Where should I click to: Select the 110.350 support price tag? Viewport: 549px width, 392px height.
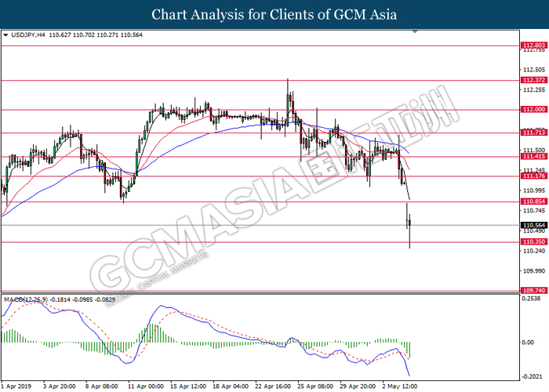point(533,242)
